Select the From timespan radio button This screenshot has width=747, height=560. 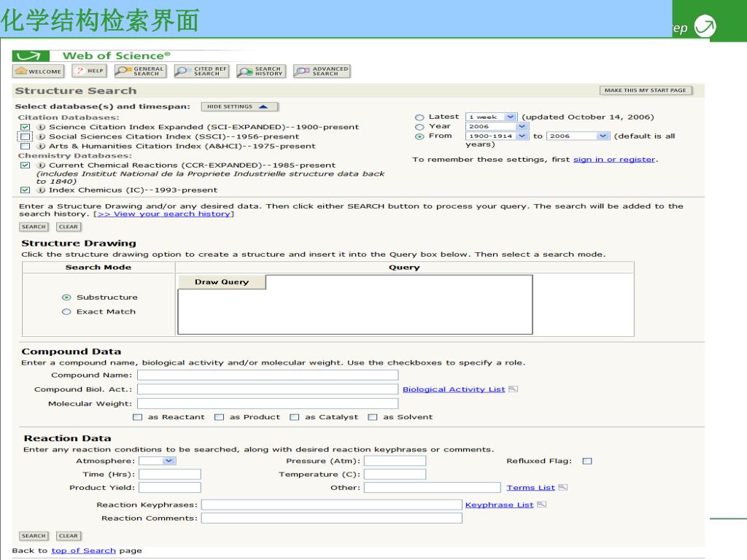pyautogui.click(x=419, y=136)
